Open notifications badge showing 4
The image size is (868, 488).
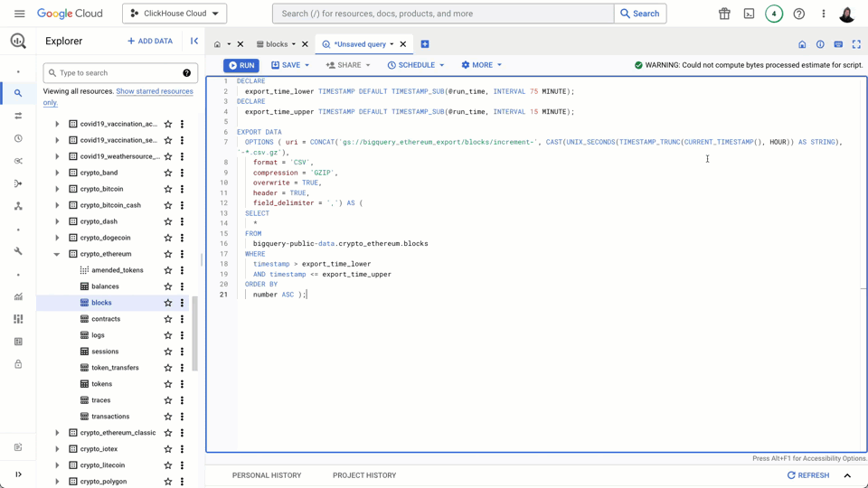774,14
